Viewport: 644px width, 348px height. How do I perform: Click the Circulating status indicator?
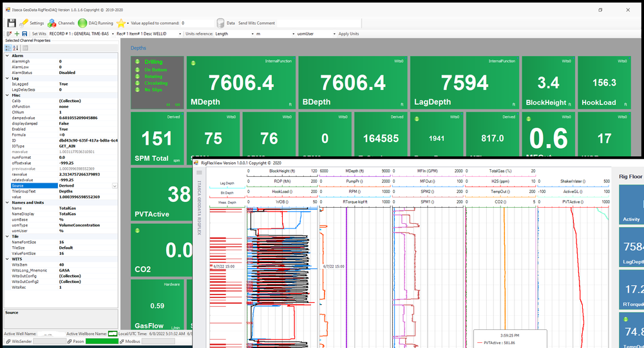137,83
